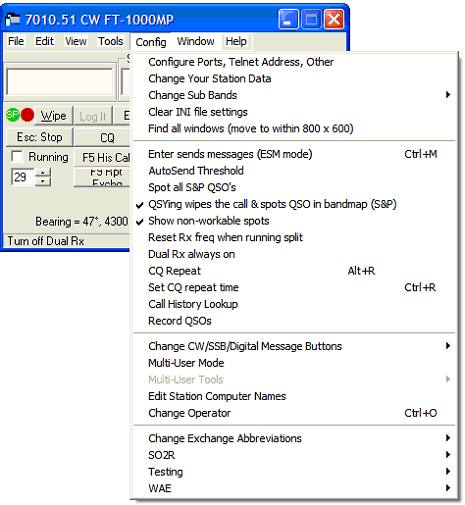This screenshot has width=465, height=505.
Task: Click the F5 His Call button
Action: pyautogui.click(x=103, y=157)
